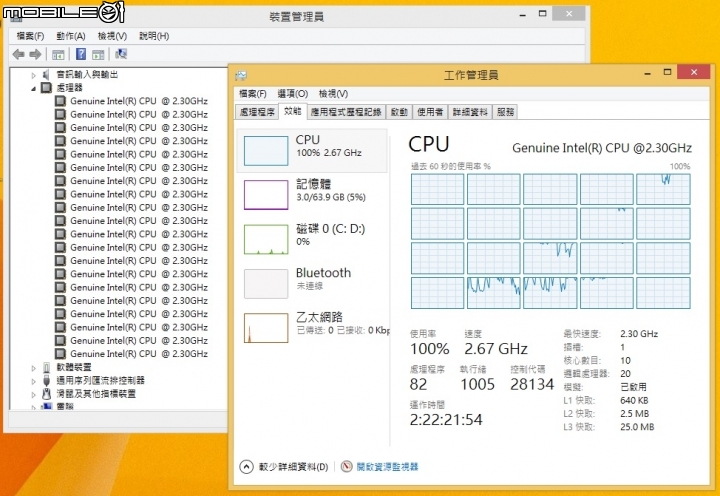The image size is (720, 496).
Task: Click L2 cache value 2.5 MB
Action: 635,413
